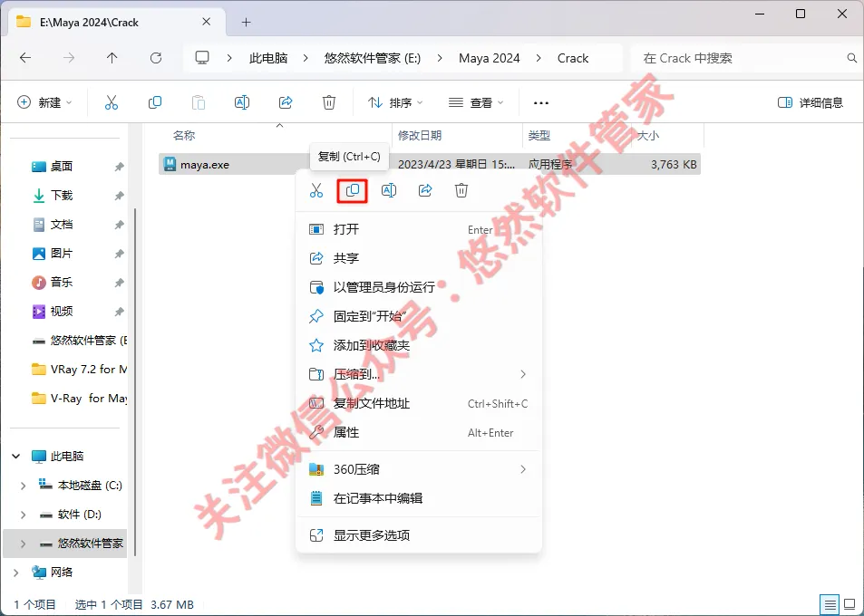Click Share icon in the main toolbar

pyautogui.click(x=286, y=102)
